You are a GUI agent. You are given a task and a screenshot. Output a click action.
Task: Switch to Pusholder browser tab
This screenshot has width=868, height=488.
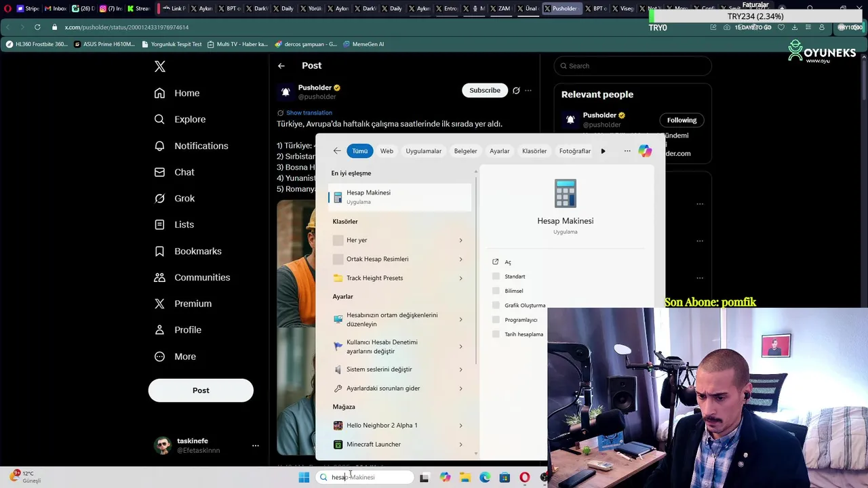pyautogui.click(x=562, y=9)
